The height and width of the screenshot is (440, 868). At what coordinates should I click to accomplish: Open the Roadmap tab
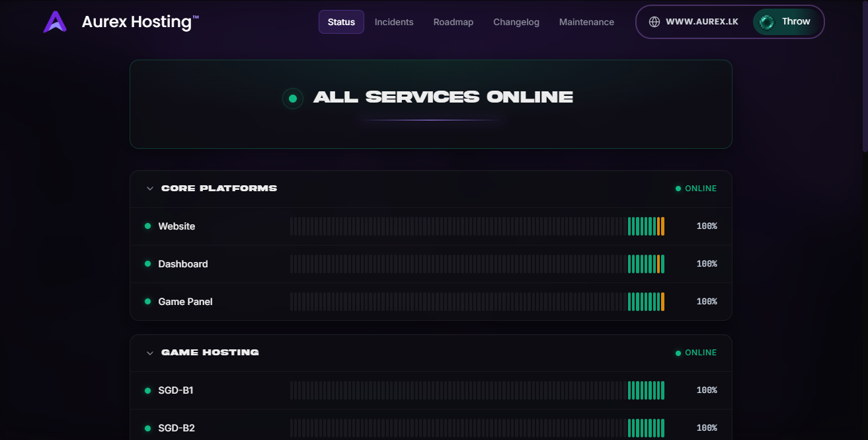pyautogui.click(x=454, y=22)
